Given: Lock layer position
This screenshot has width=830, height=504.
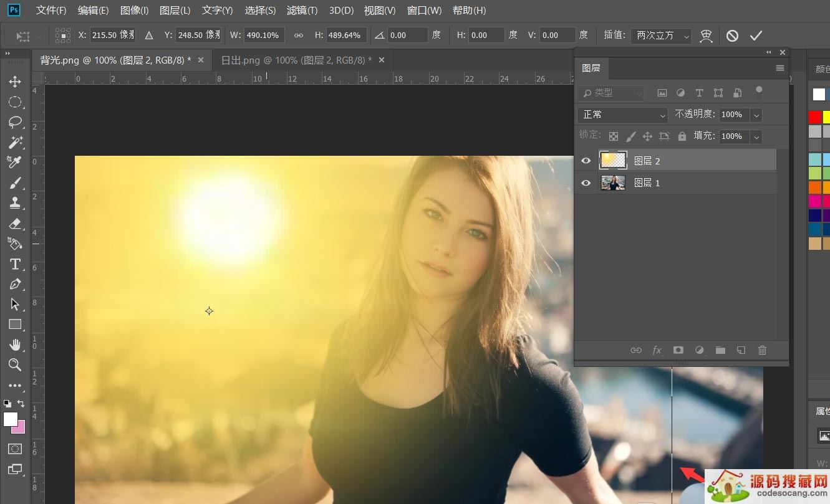Looking at the screenshot, I should pos(647,136).
